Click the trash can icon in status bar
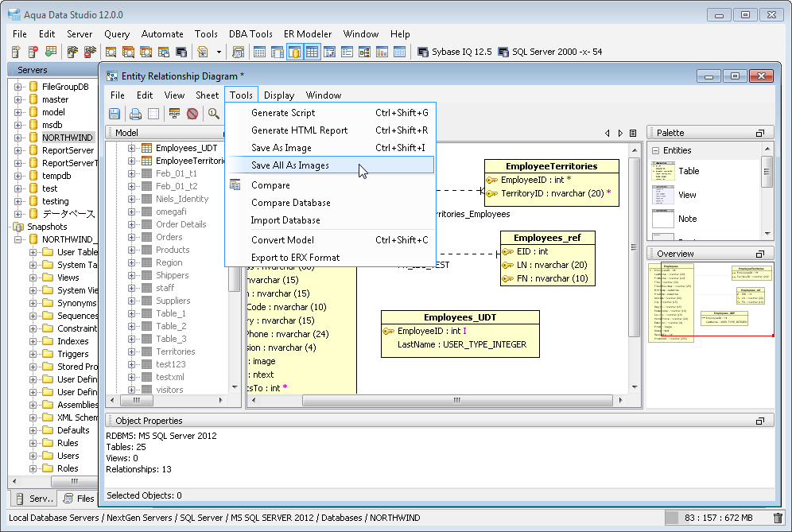Screen dimensions: 792x532 click(778, 518)
